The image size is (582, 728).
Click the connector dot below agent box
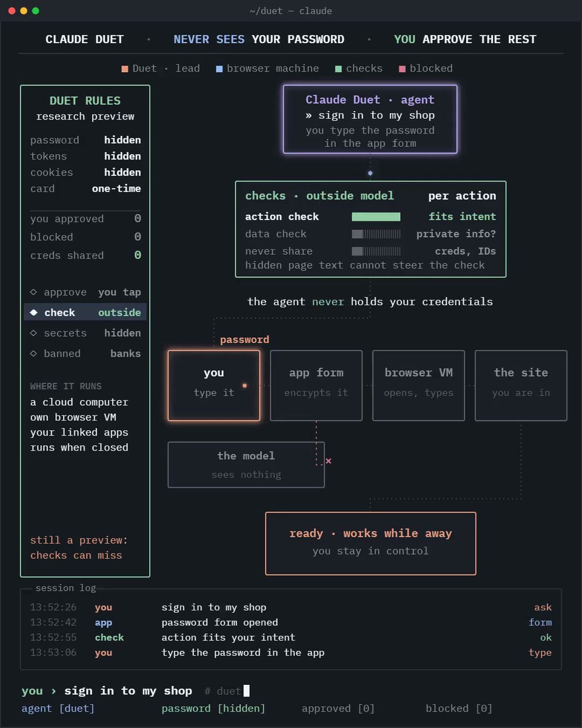[370, 173]
